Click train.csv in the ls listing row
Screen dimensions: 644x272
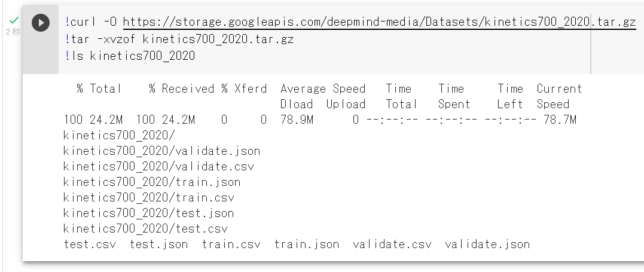tap(231, 245)
